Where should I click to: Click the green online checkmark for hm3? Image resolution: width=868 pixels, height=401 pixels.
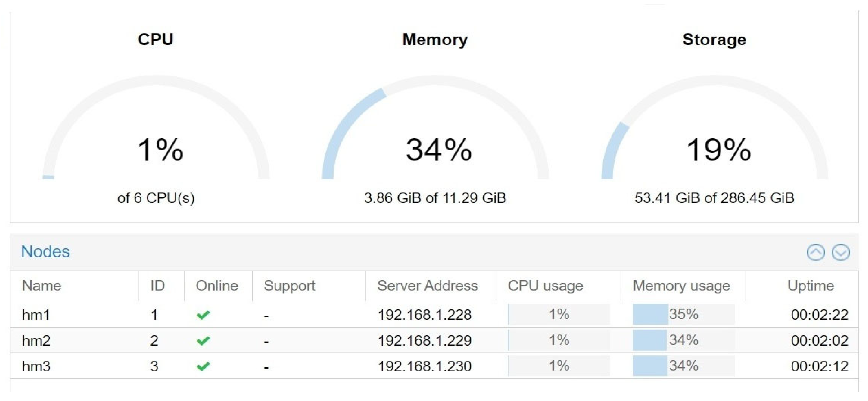point(203,366)
